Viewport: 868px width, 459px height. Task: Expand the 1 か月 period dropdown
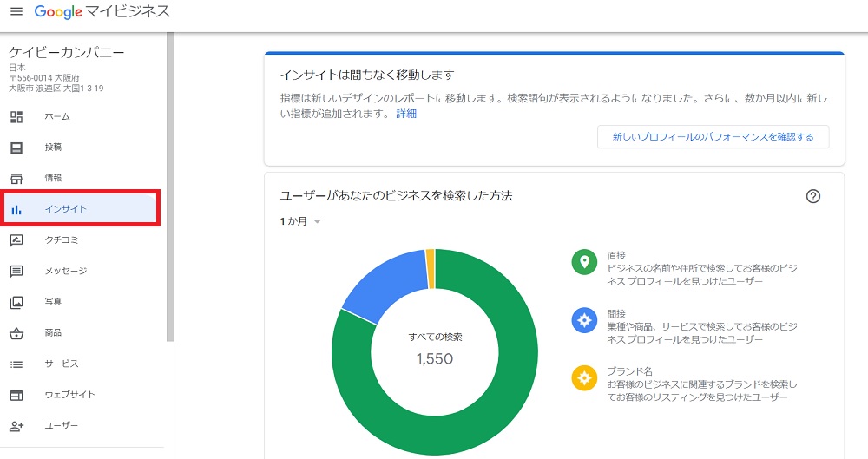300,221
